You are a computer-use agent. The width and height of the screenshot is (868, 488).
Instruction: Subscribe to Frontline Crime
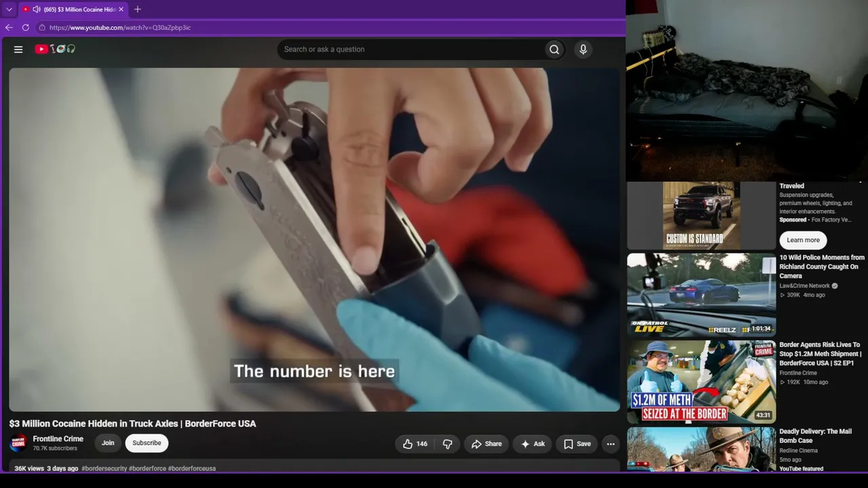147,443
